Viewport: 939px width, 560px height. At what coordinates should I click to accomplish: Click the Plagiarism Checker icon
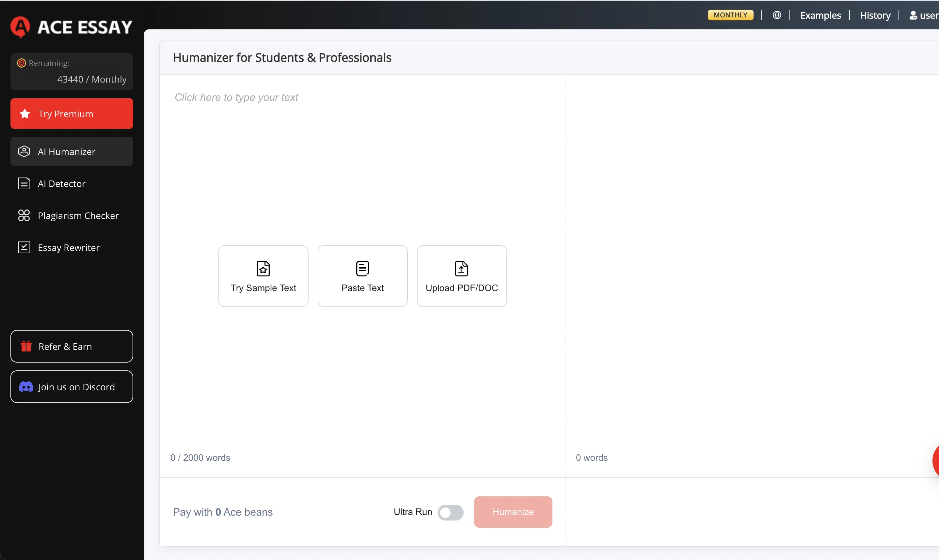[x=24, y=215]
